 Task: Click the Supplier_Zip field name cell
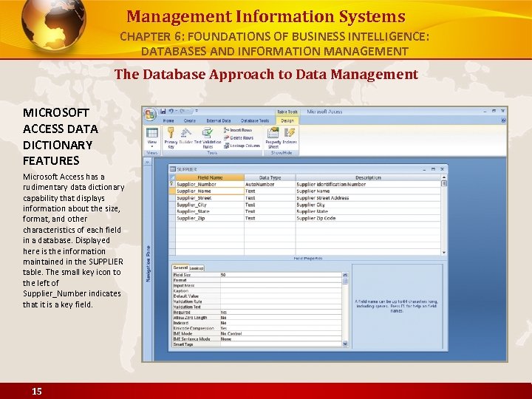[210, 218]
